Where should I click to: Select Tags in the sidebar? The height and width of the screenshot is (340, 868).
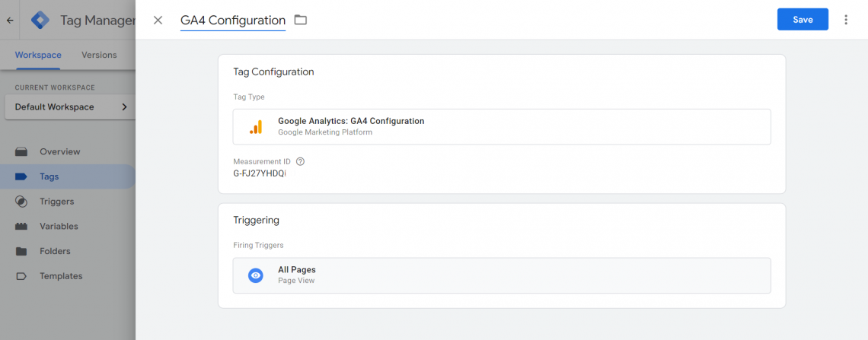[49, 176]
